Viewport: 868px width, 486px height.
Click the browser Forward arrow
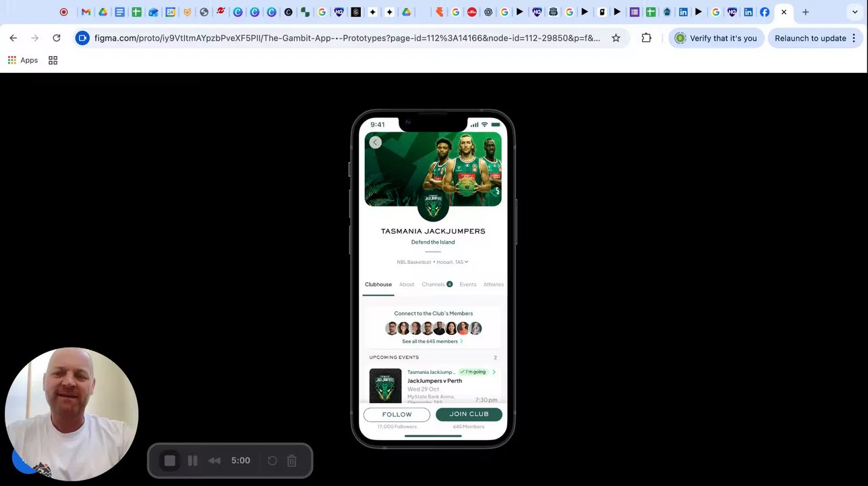coord(35,38)
